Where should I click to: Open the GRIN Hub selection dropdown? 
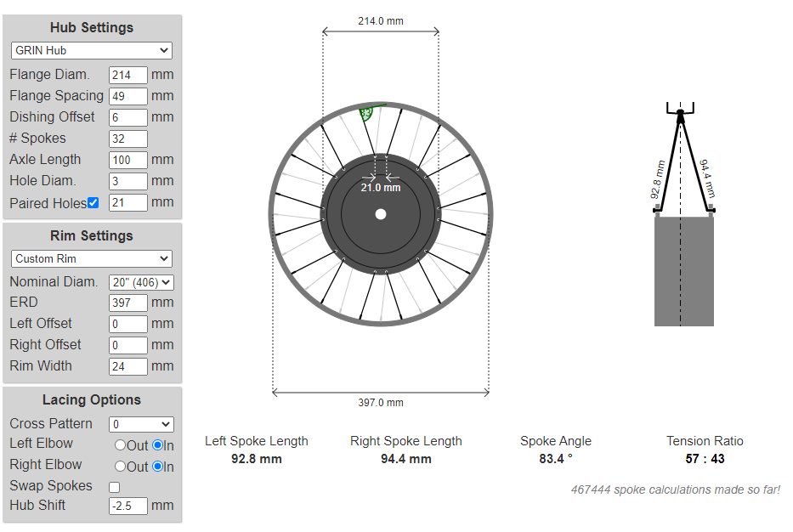91,50
